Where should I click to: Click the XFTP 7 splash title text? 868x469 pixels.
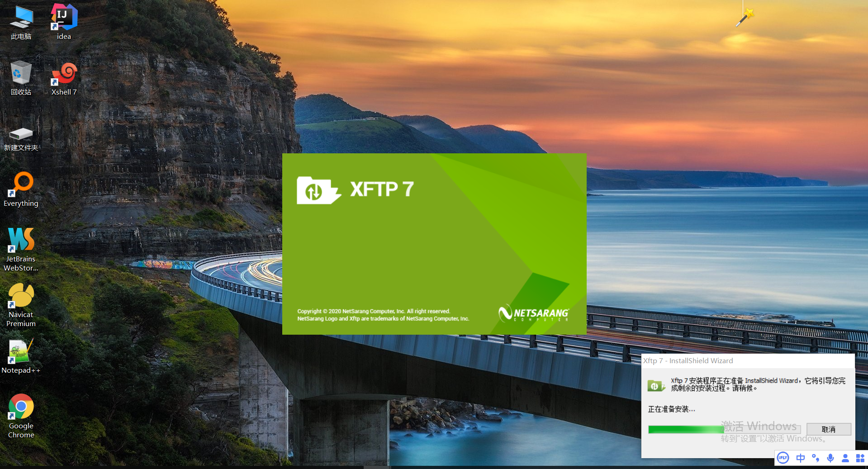click(382, 189)
